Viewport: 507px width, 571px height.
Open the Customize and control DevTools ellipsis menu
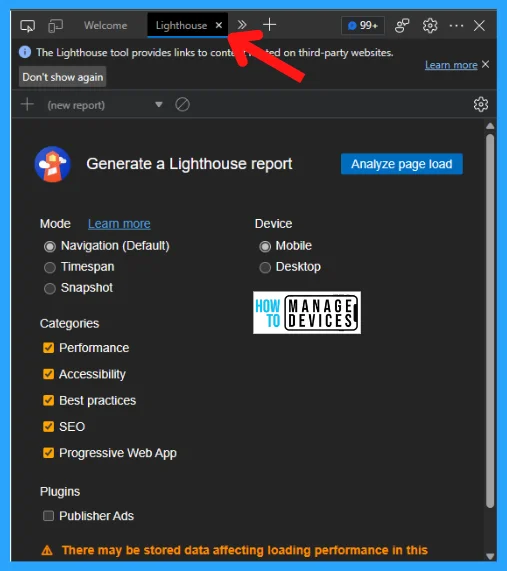(456, 25)
